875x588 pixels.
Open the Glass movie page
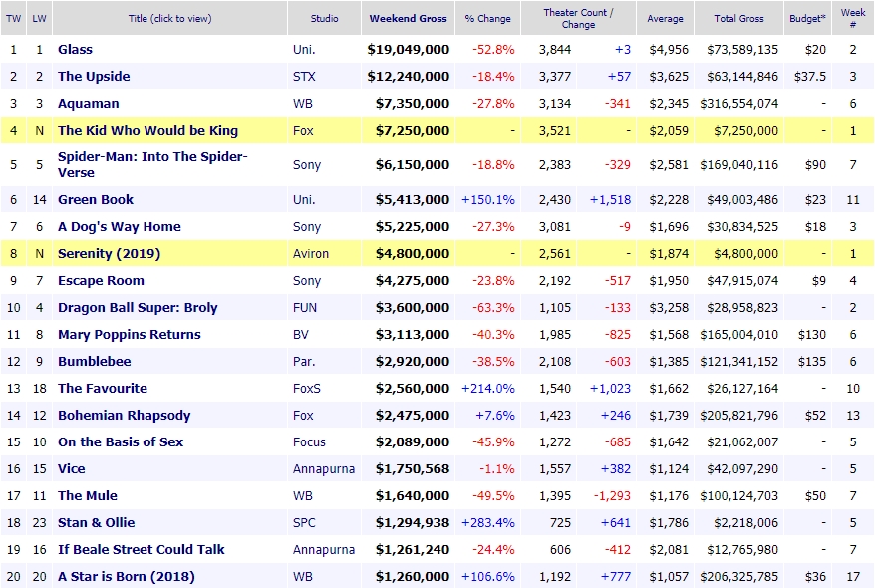[76, 49]
